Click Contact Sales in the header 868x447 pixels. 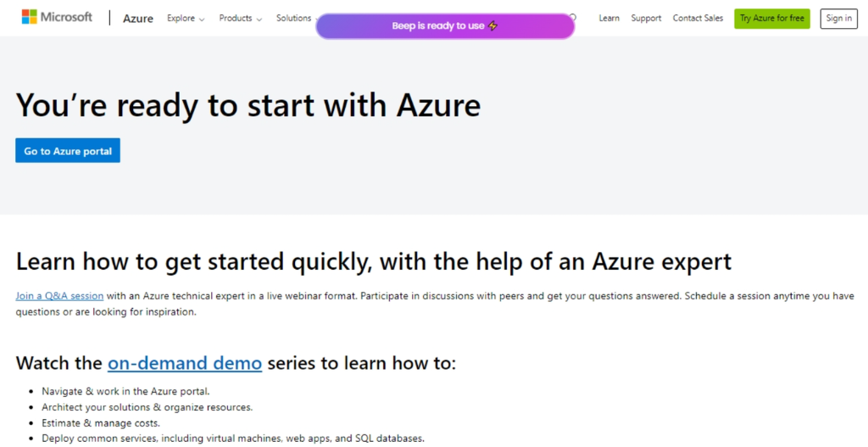point(698,18)
